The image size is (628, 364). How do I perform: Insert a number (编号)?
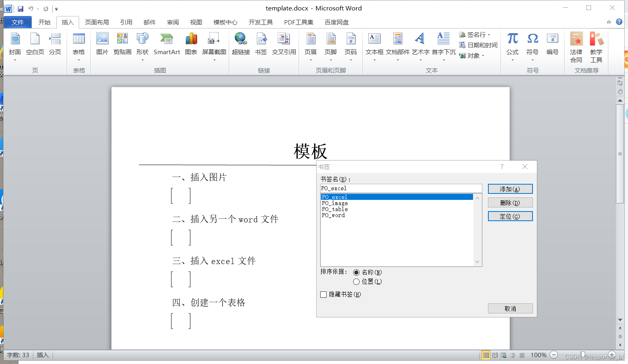click(553, 44)
